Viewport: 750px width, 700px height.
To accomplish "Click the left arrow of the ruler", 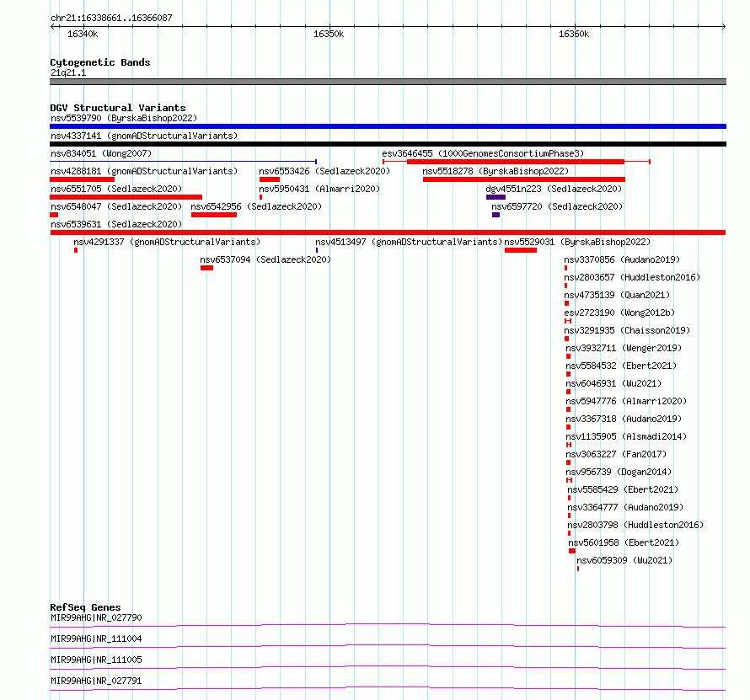I will click(x=52, y=27).
